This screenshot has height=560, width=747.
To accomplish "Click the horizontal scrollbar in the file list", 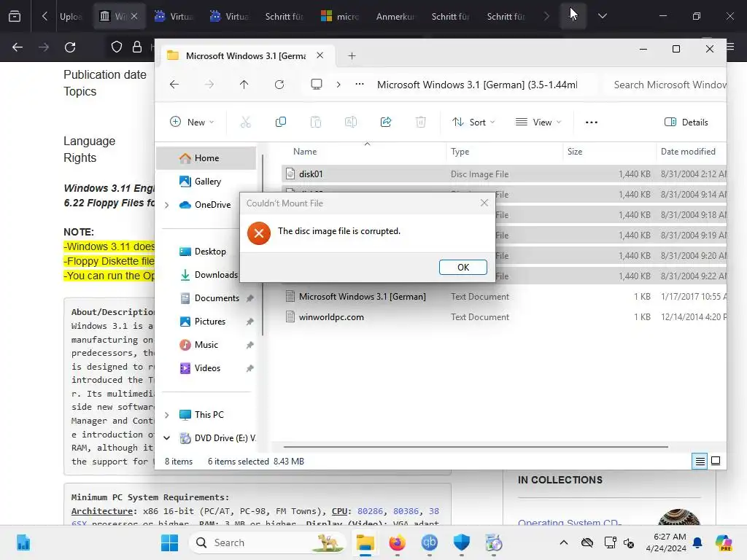I will coord(476,447).
